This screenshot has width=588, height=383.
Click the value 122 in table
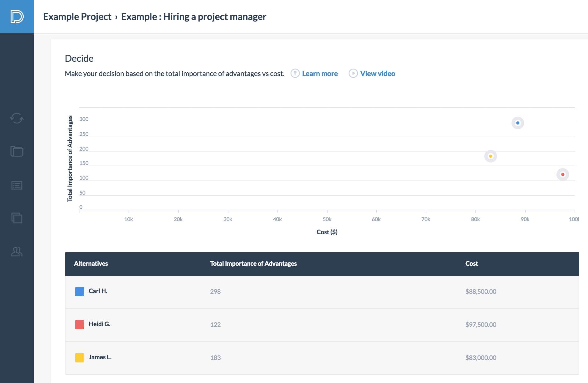tap(215, 325)
